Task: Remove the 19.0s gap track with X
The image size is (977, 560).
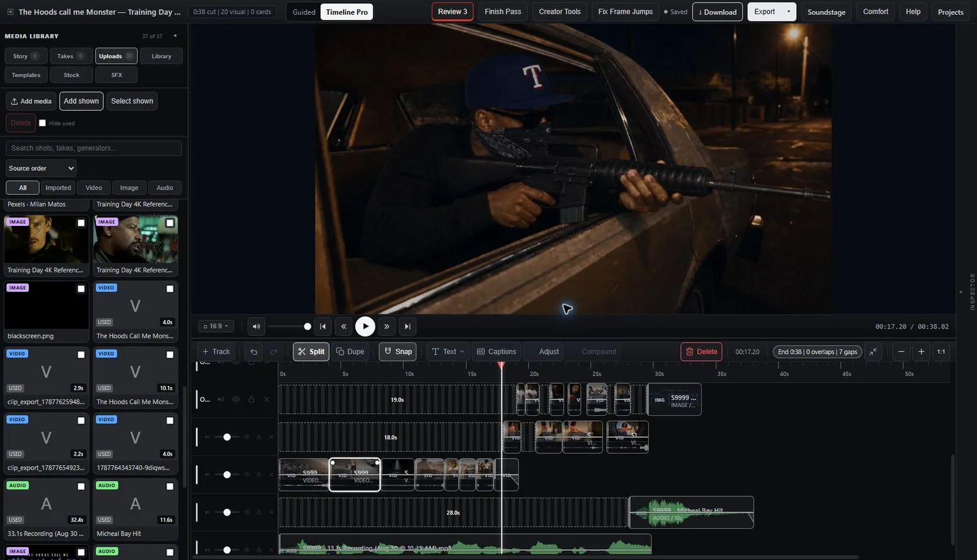Action: pos(266,399)
